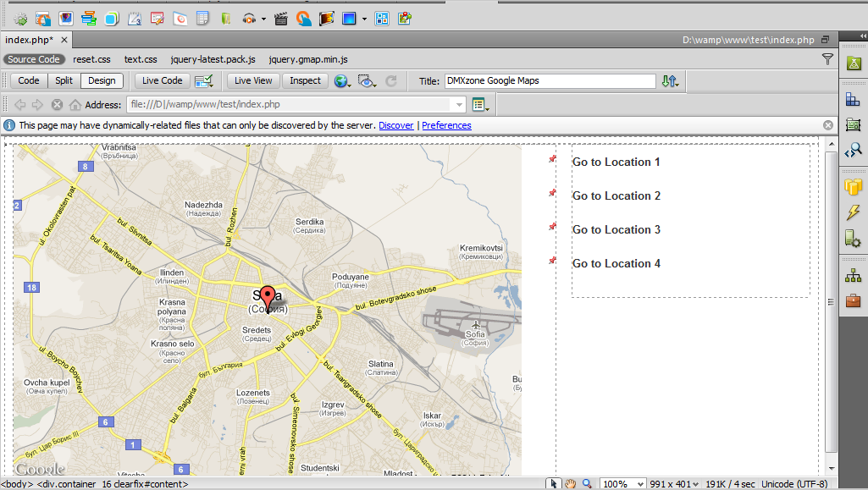Click the orange swirl hand pointer icon

coord(303,19)
